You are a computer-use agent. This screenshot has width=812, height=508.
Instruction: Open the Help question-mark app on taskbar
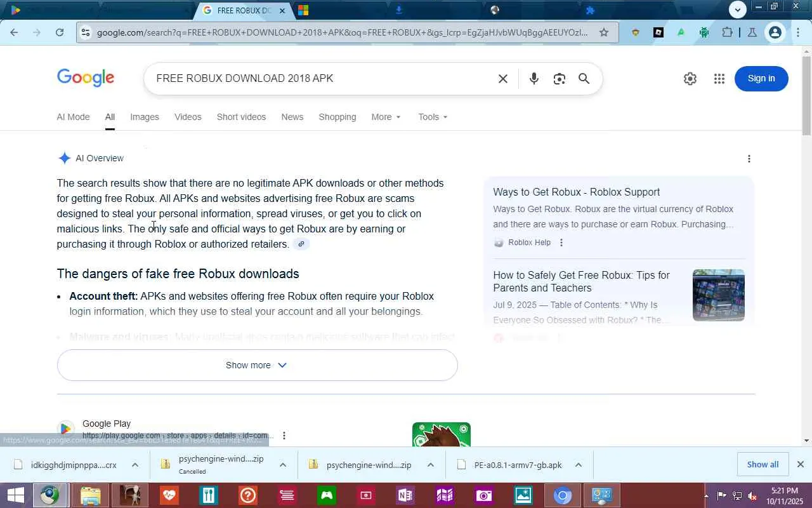tap(248, 495)
